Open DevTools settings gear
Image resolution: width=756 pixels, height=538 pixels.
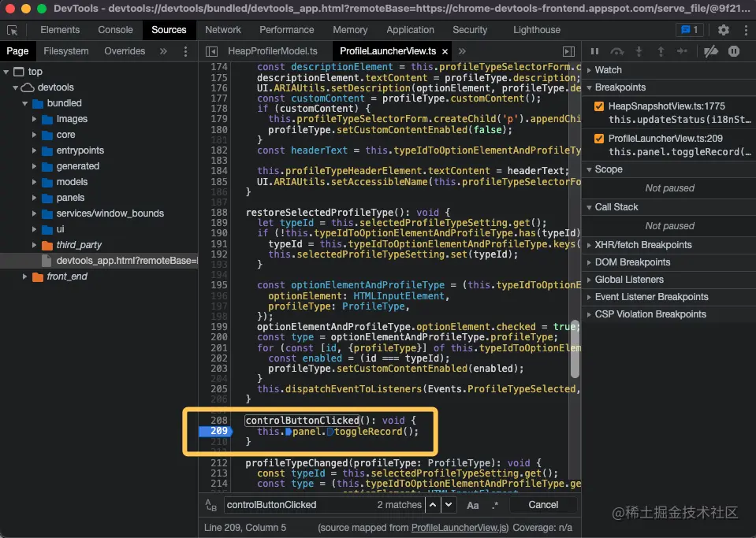pos(723,30)
